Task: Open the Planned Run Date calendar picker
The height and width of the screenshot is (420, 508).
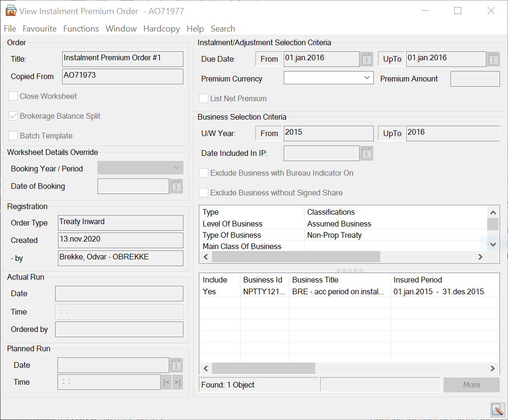Action: (x=176, y=365)
